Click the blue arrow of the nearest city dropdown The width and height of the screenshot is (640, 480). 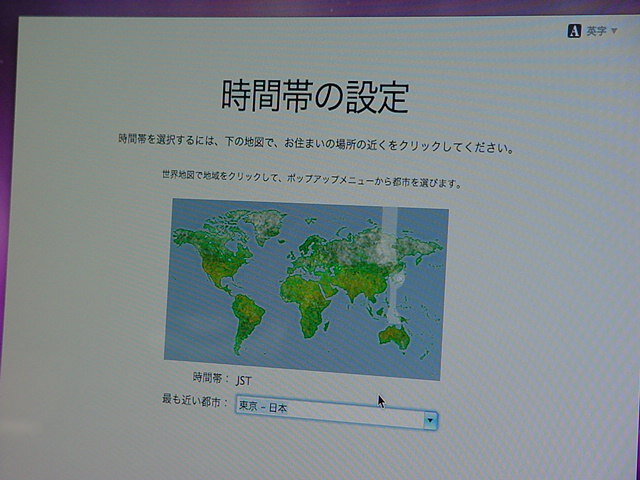click(x=430, y=420)
